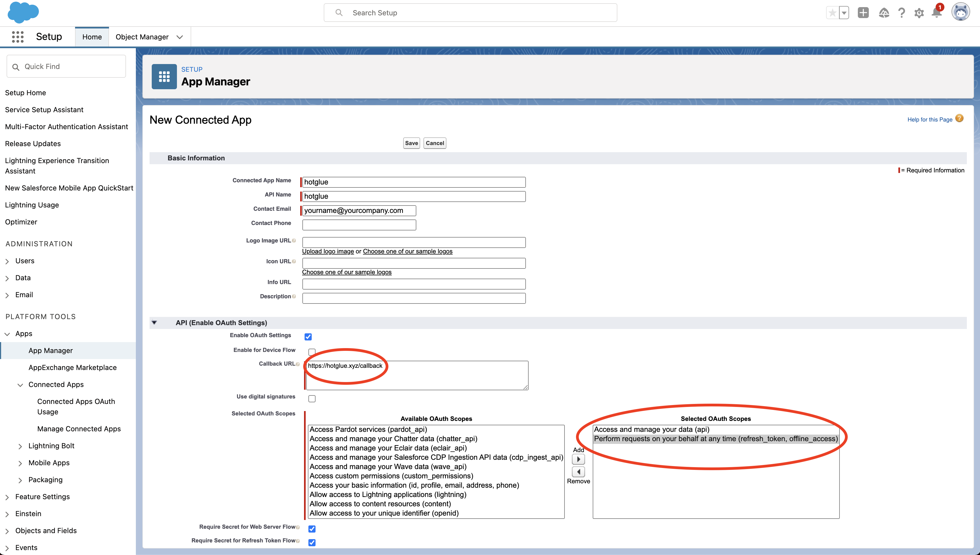Click the Connected App Name field
Screen dimensions: 980x555
pyautogui.click(x=414, y=182)
